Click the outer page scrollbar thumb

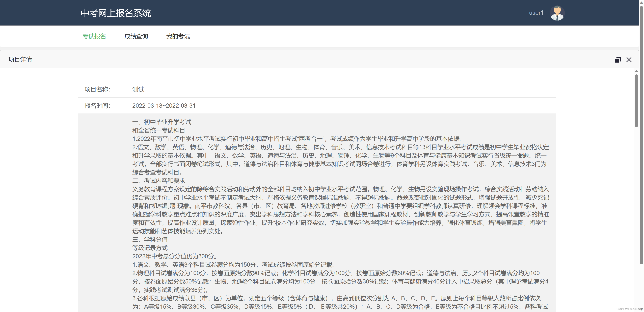point(641,135)
